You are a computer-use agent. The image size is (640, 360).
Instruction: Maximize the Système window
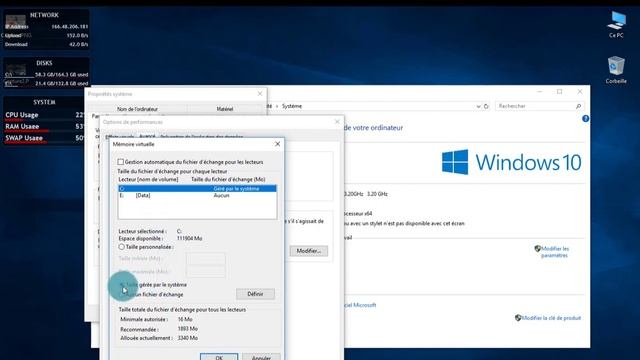pos(560,92)
